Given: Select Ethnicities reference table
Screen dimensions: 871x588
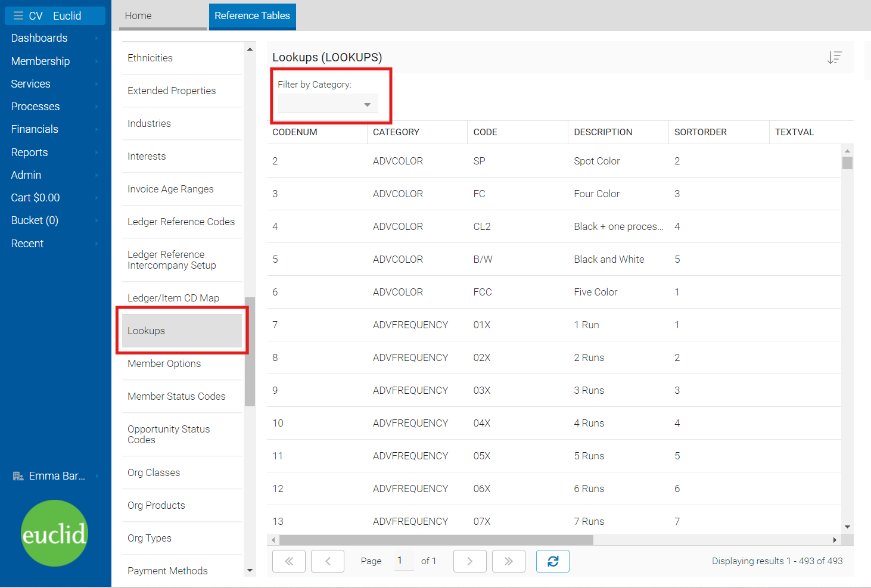Looking at the screenshot, I should (182, 58).
